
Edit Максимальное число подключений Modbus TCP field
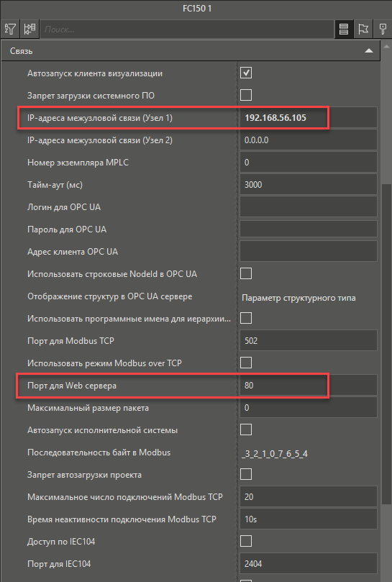coord(308,496)
